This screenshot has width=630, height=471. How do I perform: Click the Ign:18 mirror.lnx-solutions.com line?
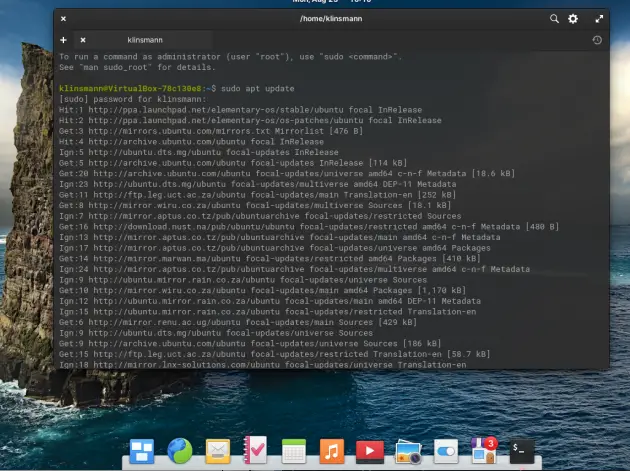pos(262,365)
